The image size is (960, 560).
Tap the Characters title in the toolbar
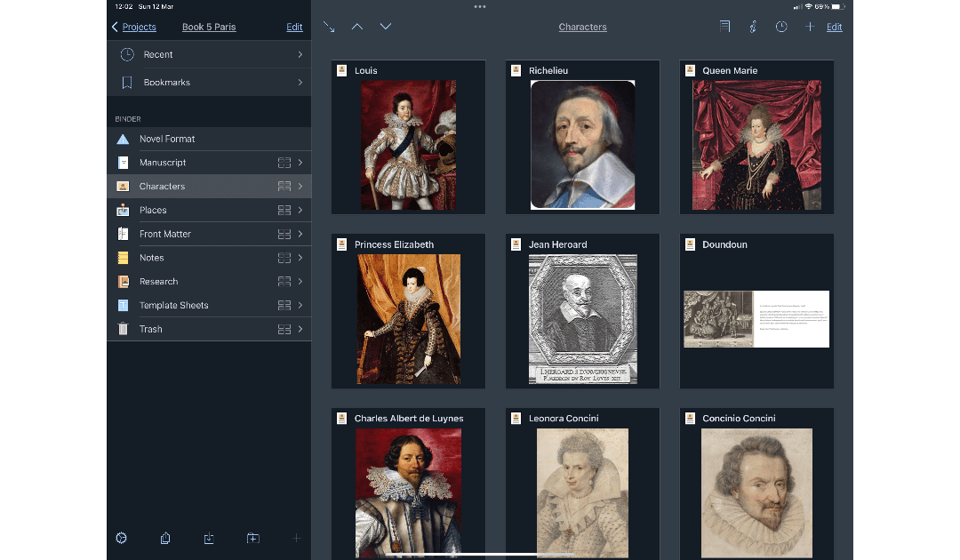coord(583,27)
